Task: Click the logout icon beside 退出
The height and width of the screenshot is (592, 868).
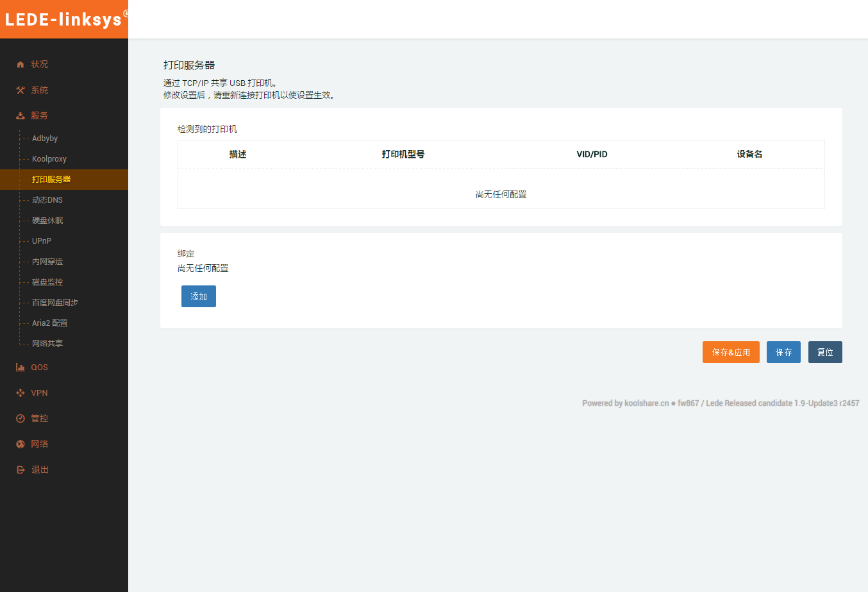Action: [x=21, y=469]
